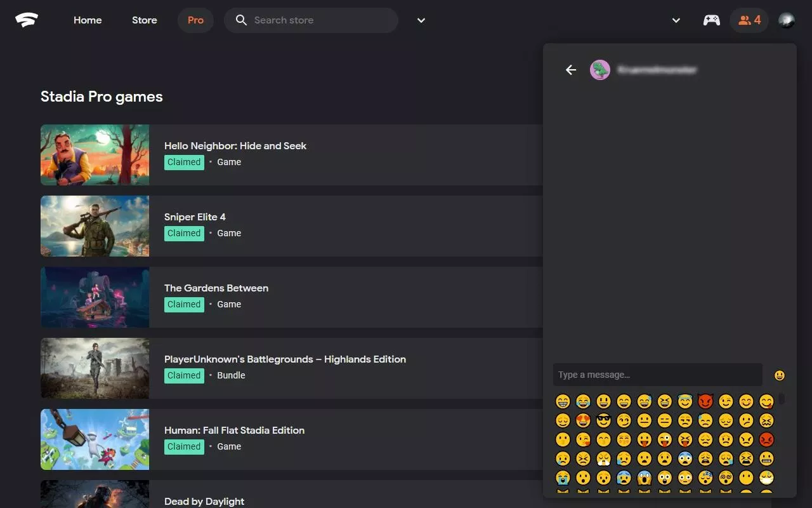Expand the dropdown arrow left of the controller icon
The height and width of the screenshot is (508, 812).
[x=676, y=20]
